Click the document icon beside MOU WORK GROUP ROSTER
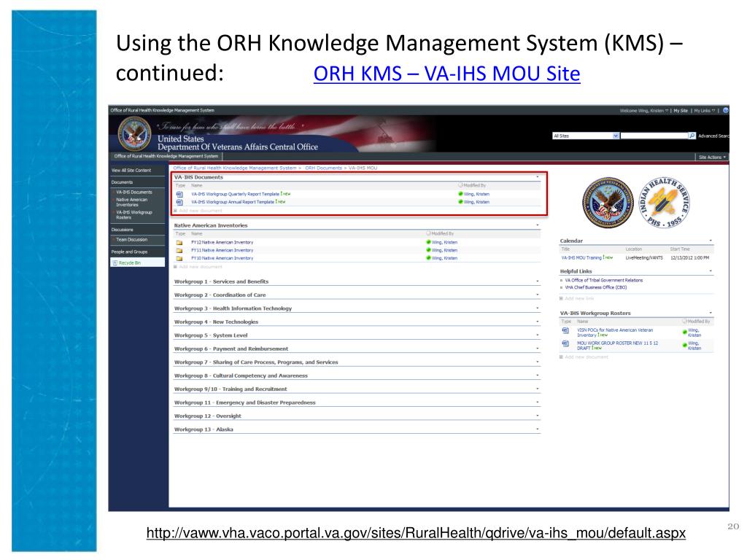 click(x=565, y=345)
